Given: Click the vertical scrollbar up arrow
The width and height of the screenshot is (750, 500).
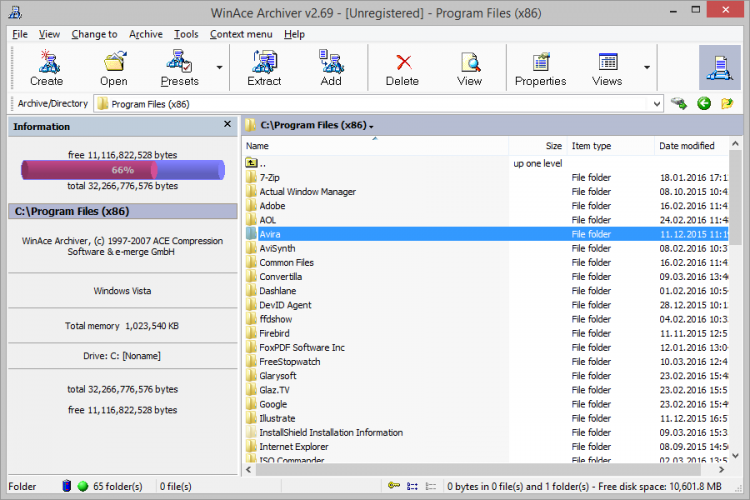Looking at the screenshot, I should point(735,144).
